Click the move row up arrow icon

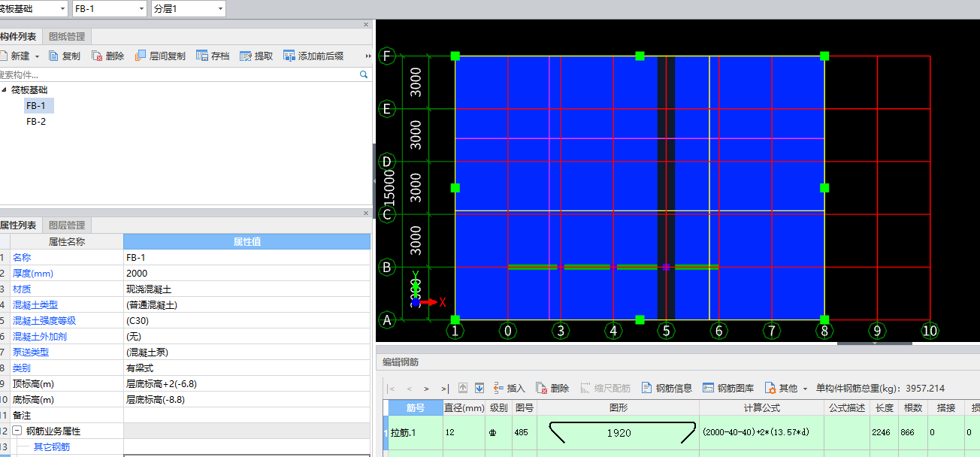[x=463, y=388]
